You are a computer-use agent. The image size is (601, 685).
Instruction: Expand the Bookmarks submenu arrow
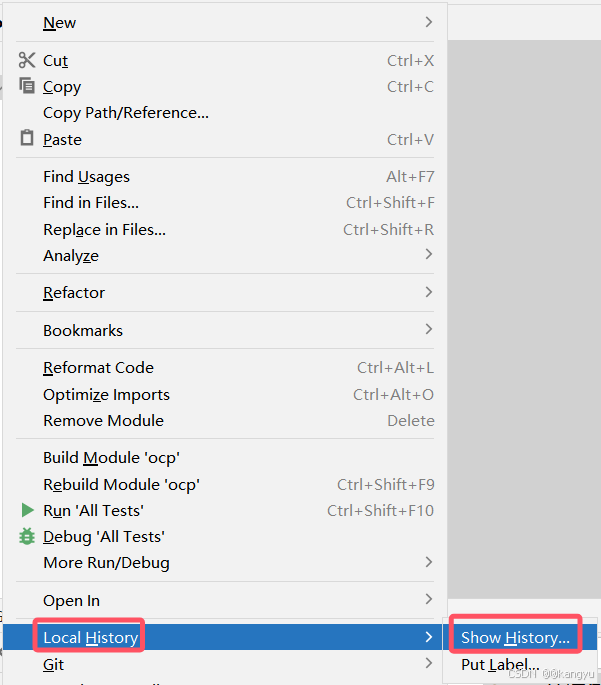[428, 329]
